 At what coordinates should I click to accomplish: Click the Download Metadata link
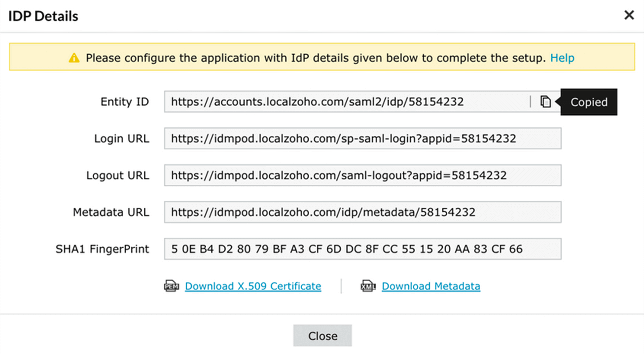pos(430,286)
